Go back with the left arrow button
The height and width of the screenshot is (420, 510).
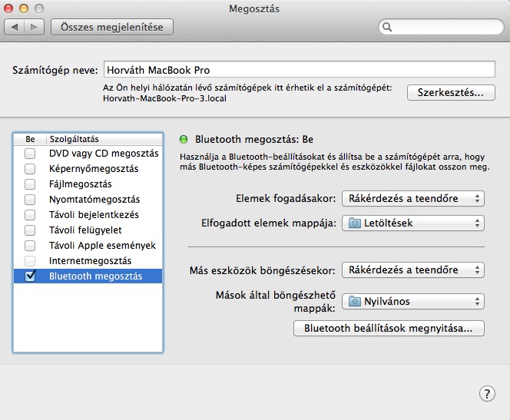14,28
